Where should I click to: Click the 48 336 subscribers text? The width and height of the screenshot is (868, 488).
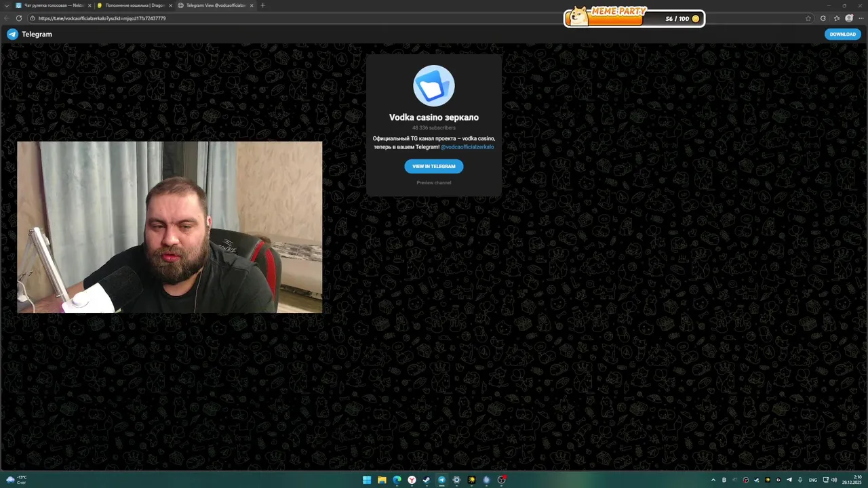coord(434,127)
